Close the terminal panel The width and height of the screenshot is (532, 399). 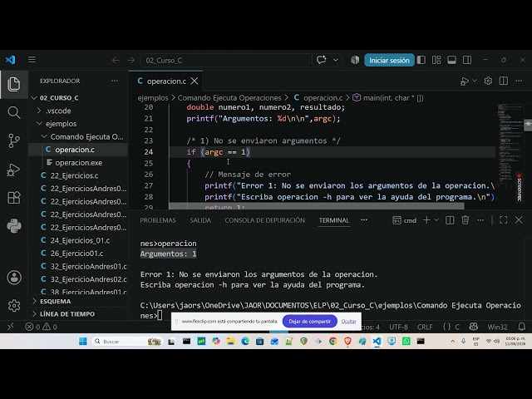click(x=519, y=220)
